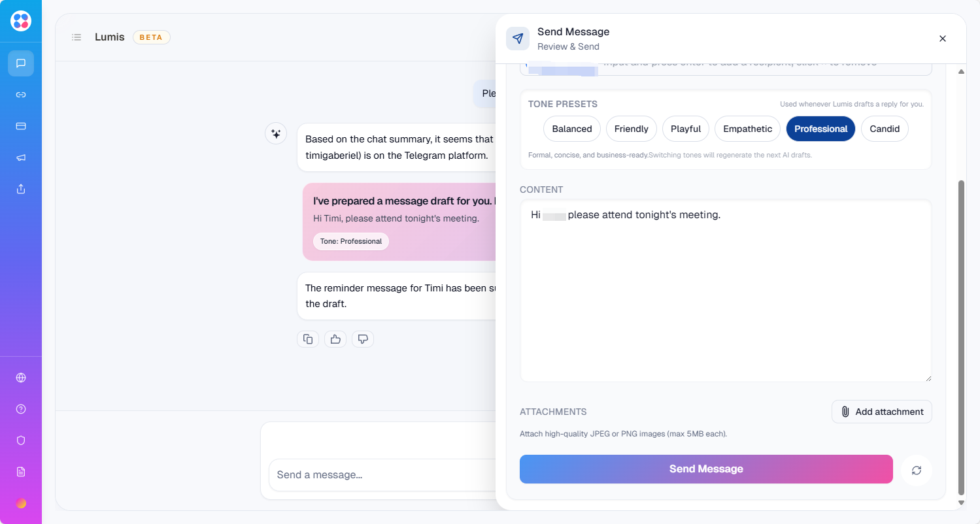The image size is (980, 524).
Task: Choose the Empathetic tone preset
Action: [747, 129]
